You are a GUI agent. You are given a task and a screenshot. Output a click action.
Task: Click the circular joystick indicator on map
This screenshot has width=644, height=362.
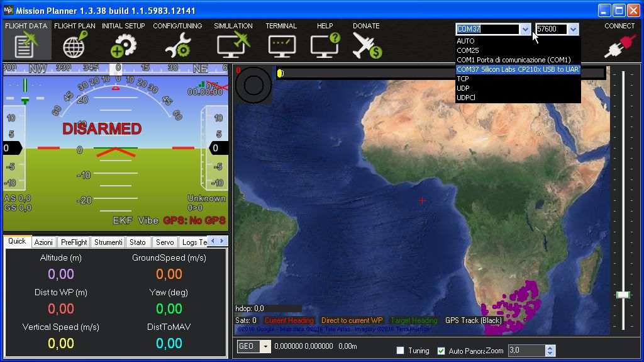253,85
